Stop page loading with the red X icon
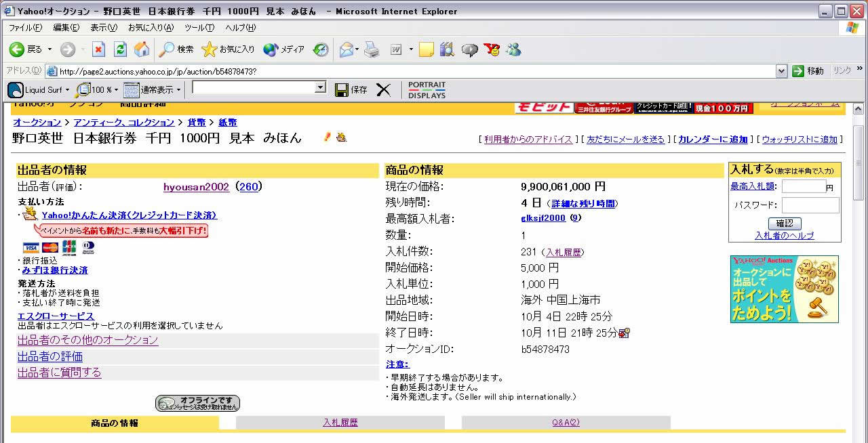 click(x=99, y=49)
